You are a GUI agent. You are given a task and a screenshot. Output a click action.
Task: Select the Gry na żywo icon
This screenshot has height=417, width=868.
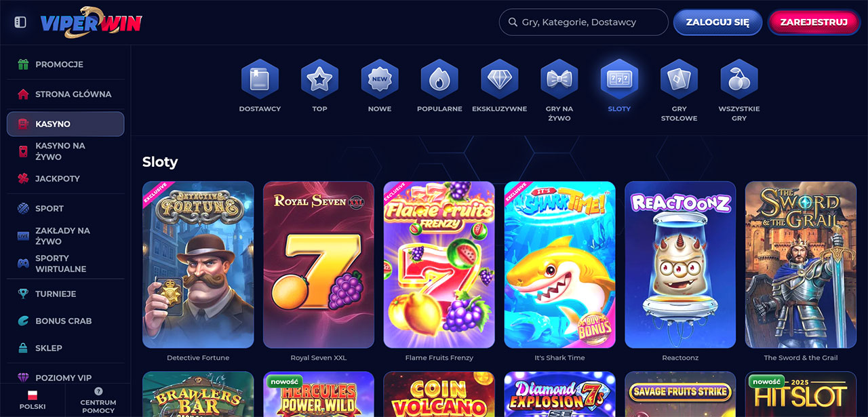(x=559, y=79)
